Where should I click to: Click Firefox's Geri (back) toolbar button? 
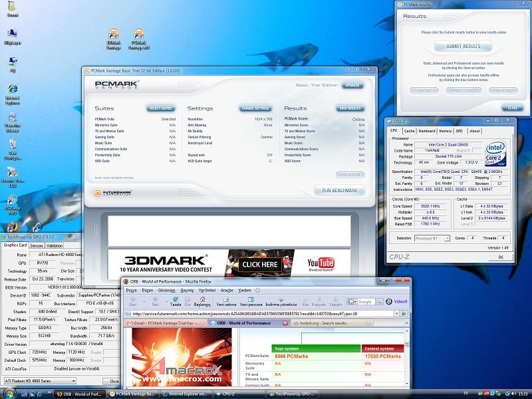click(x=132, y=301)
